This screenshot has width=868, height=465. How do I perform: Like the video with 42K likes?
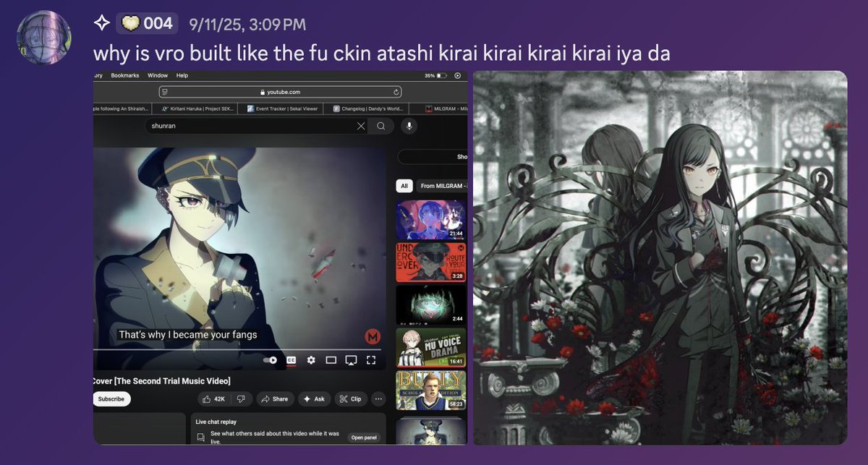pyautogui.click(x=215, y=399)
